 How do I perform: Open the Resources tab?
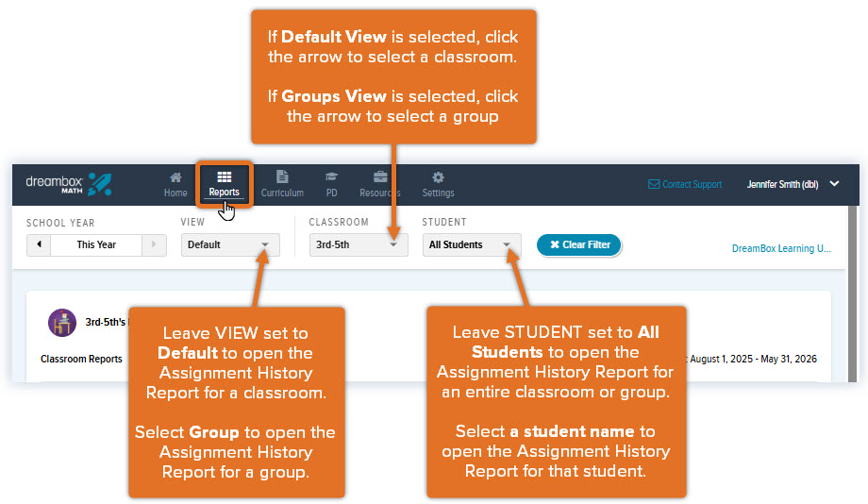(x=379, y=185)
